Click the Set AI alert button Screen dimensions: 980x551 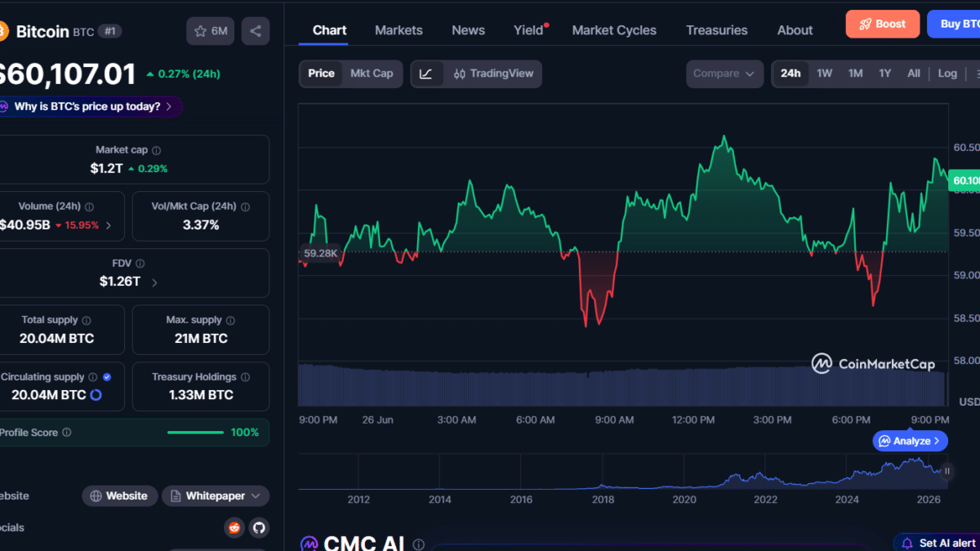pyautogui.click(x=938, y=543)
